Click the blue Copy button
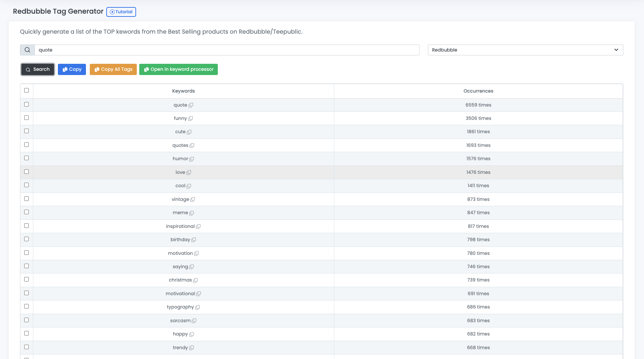Screen dimensions: 644x359 pyautogui.click(x=72, y=69)
